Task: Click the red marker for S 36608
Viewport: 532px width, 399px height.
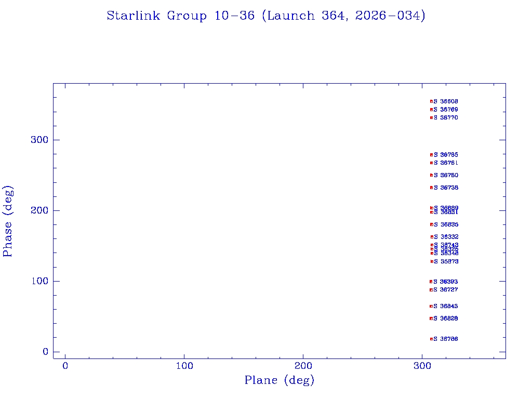Action: point(431,101)
